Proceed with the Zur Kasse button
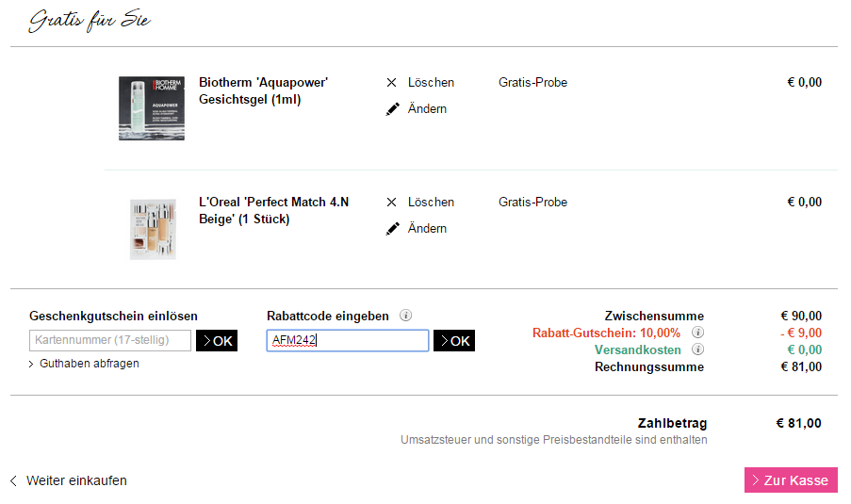The height and width of the screenshot is (504, 851). 791,480
